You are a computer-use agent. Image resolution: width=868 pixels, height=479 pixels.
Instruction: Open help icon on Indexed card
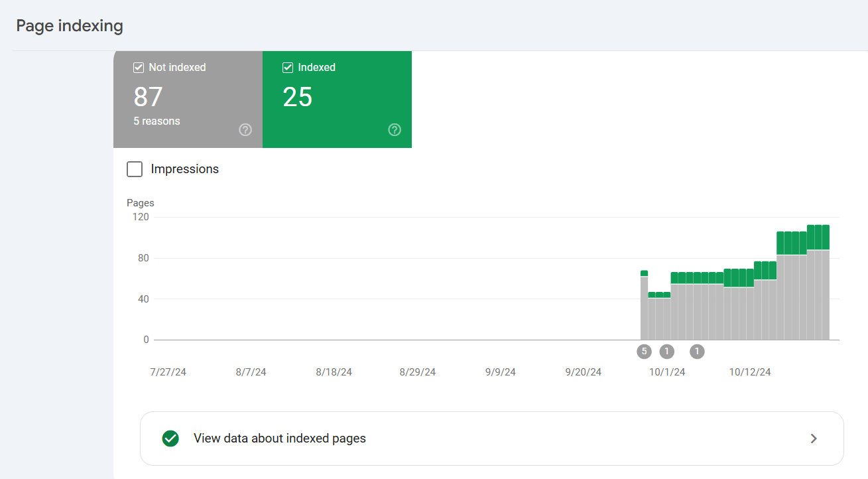pos(395,130)
